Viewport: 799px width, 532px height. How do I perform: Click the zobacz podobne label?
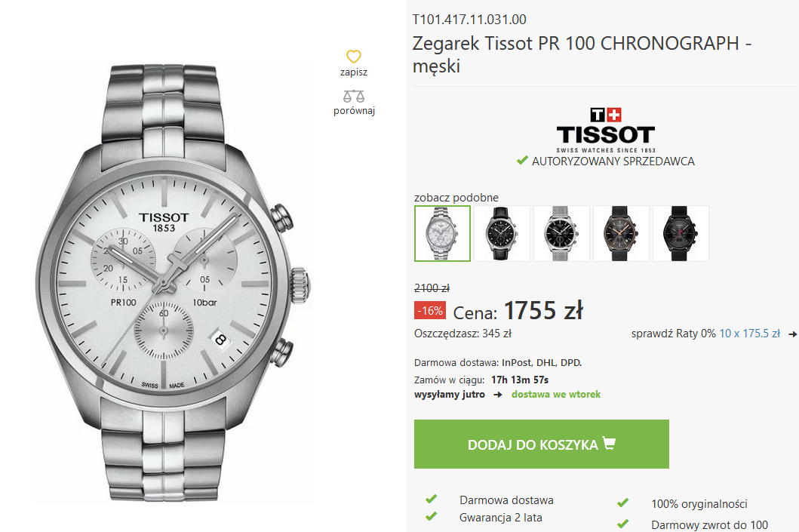(x=456, y=198)
